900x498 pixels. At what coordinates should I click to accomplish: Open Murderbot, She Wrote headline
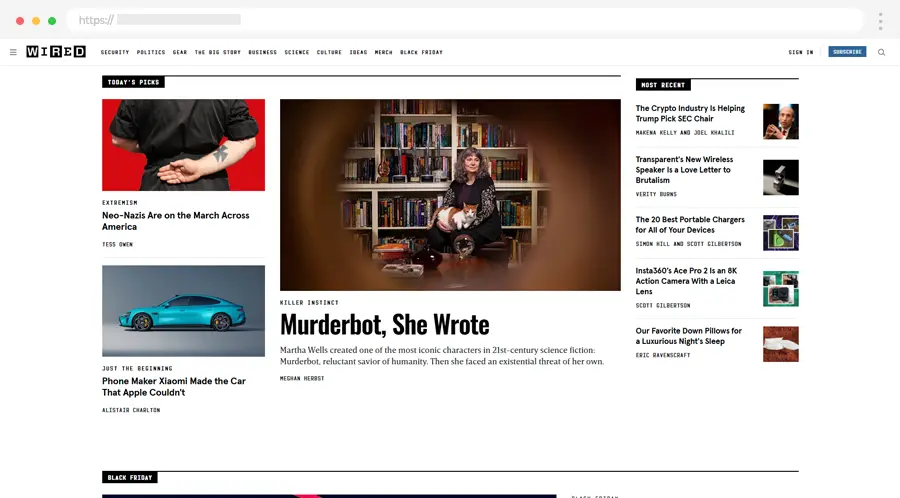point(384,324)
